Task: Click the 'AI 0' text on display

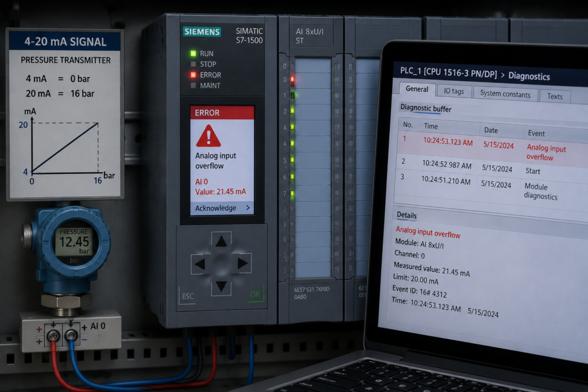Action: (x=202, y=182)
